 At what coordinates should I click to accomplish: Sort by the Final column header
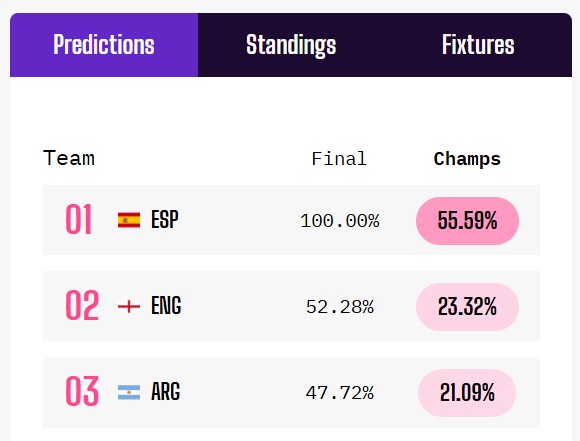pos(339,159)
